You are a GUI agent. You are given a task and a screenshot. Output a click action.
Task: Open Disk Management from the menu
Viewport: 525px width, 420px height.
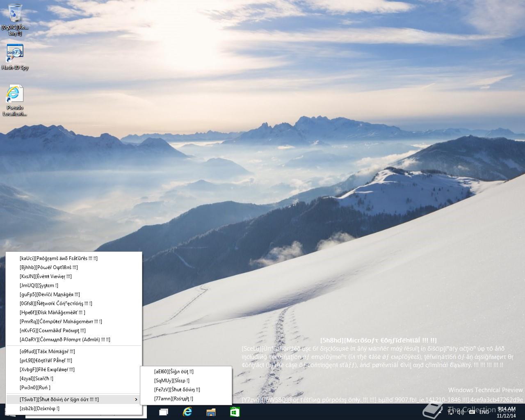74,313
